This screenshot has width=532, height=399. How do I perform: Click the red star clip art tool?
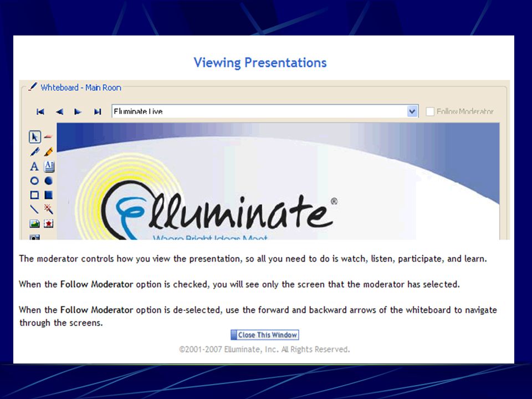coord(49,223)
